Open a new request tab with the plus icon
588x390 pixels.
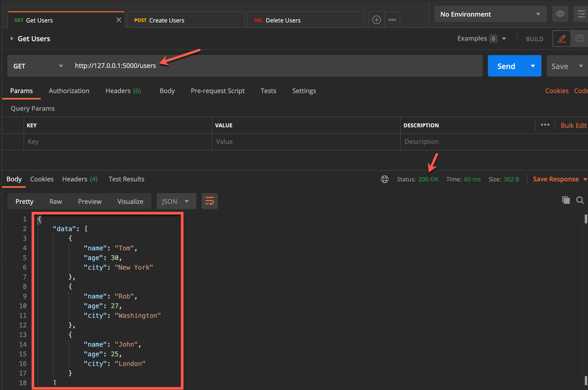pyautogui.click(x=376, y=20)
